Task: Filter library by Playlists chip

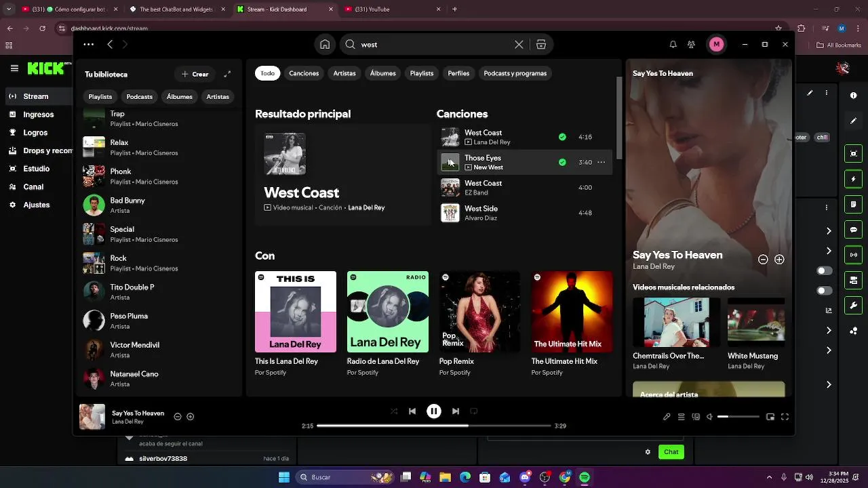Action: 100,97
